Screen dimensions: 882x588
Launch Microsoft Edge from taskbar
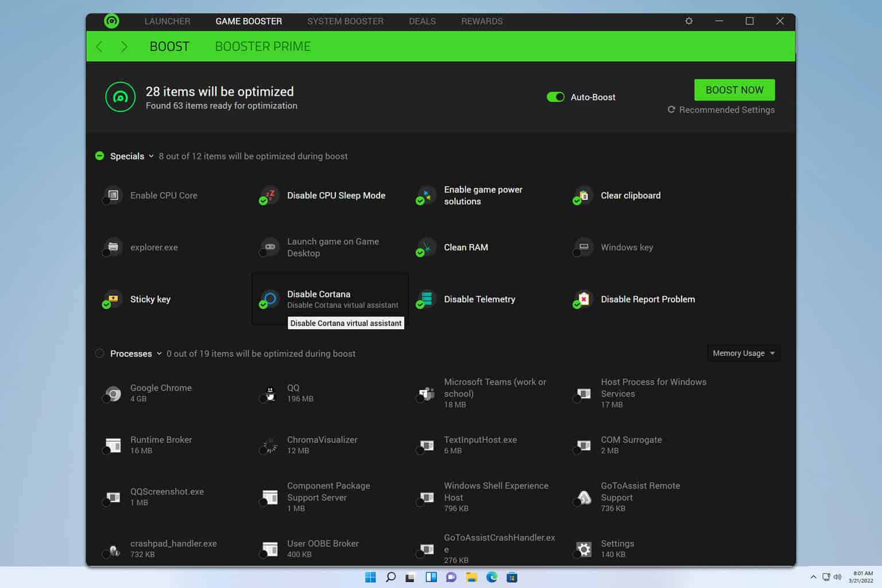coord(492,577)
